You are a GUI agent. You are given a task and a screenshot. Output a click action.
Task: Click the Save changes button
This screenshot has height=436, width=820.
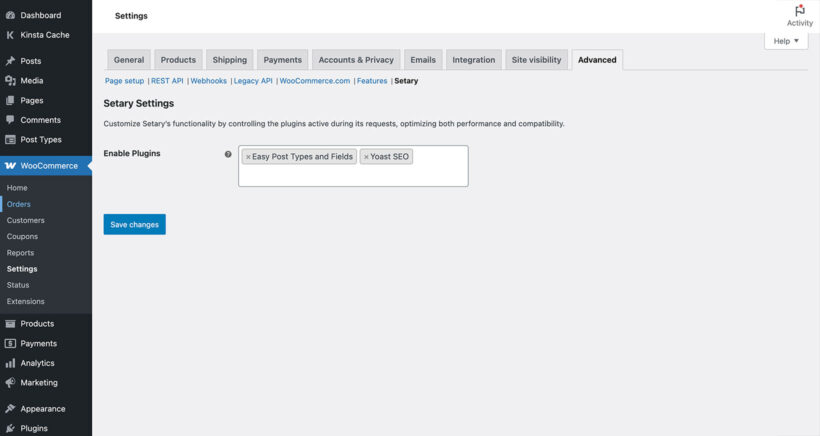click(134, 224)
